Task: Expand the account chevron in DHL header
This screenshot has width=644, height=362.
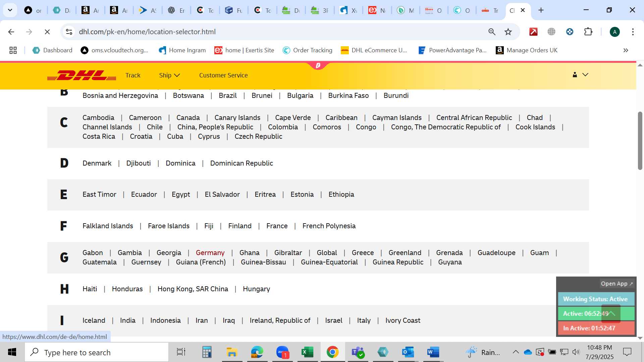Action: tap(585, 75)
